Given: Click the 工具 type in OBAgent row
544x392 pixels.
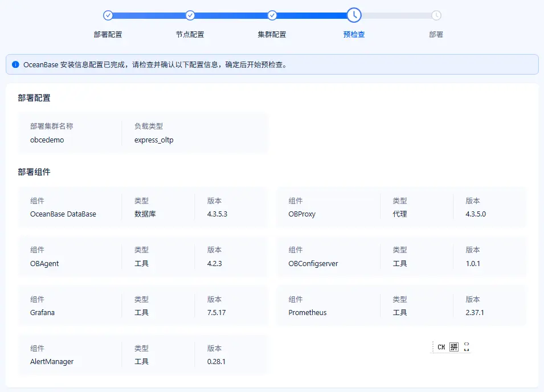Looking at the screenshot, I should tap(141, 264).
